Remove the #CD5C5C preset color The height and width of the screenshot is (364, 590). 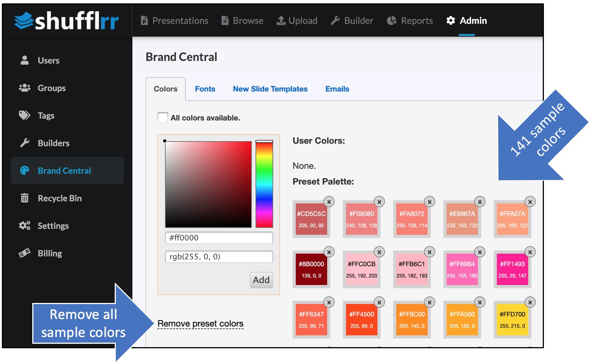329,202
